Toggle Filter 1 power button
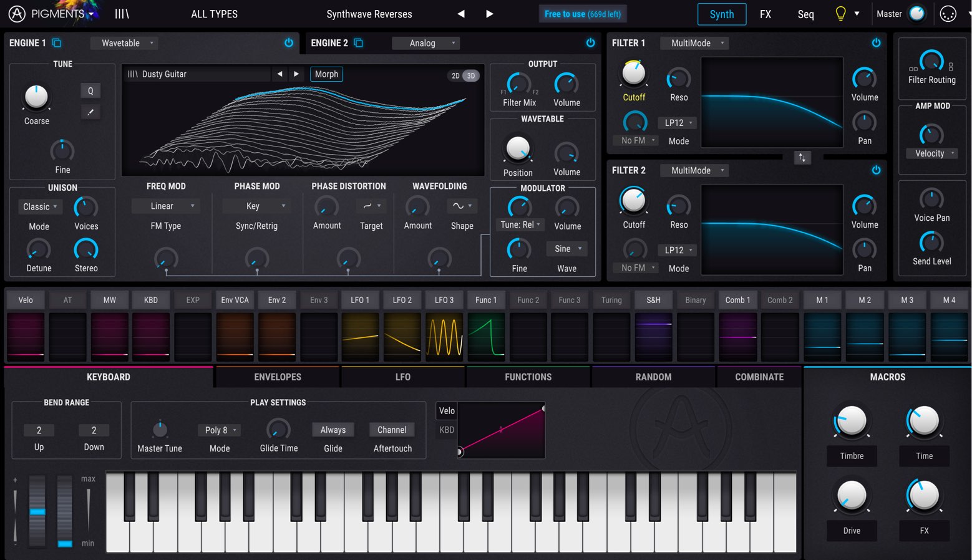The height and width of the screenshot is (560, 972). pyautogui.click(x=877, y=42)
